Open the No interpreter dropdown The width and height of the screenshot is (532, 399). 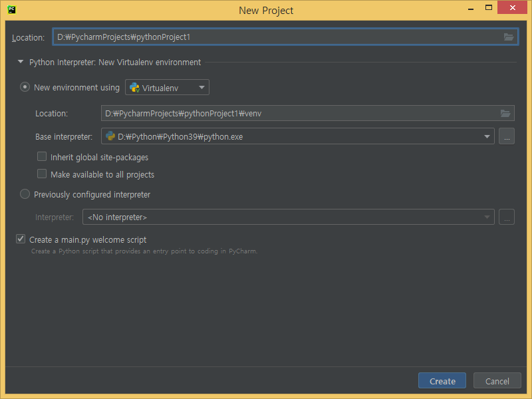[x=289, y=217]
